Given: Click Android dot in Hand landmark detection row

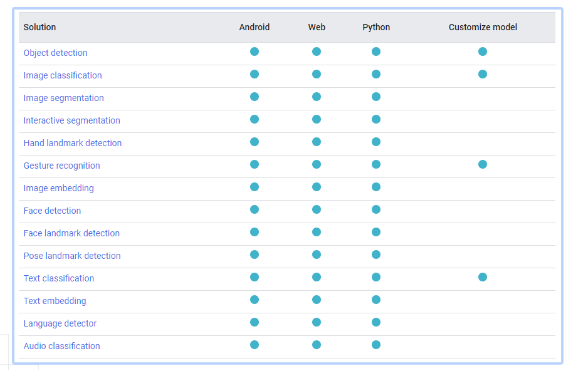Looking at the screenshot, I should [x=254, y=142].
